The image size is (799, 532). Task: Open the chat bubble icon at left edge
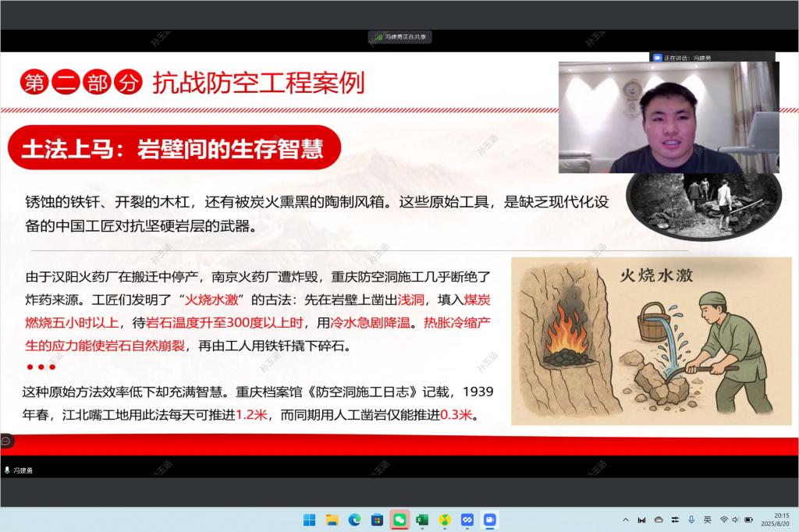pos(6,441)
